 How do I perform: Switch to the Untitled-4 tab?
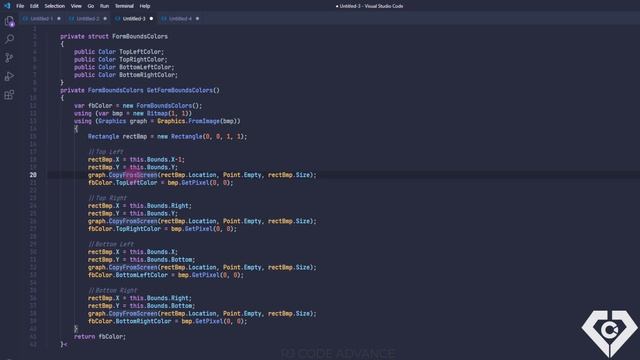180,19
